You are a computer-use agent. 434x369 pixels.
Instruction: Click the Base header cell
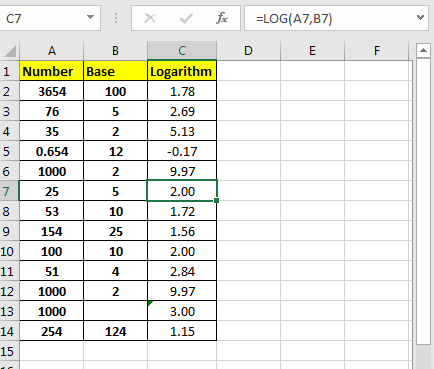(x=115, y=71)
